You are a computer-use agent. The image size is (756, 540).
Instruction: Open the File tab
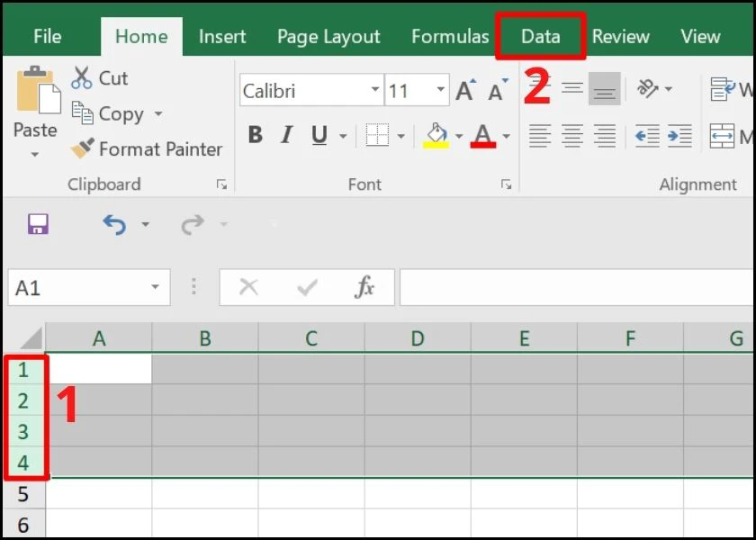pos(47,37)
